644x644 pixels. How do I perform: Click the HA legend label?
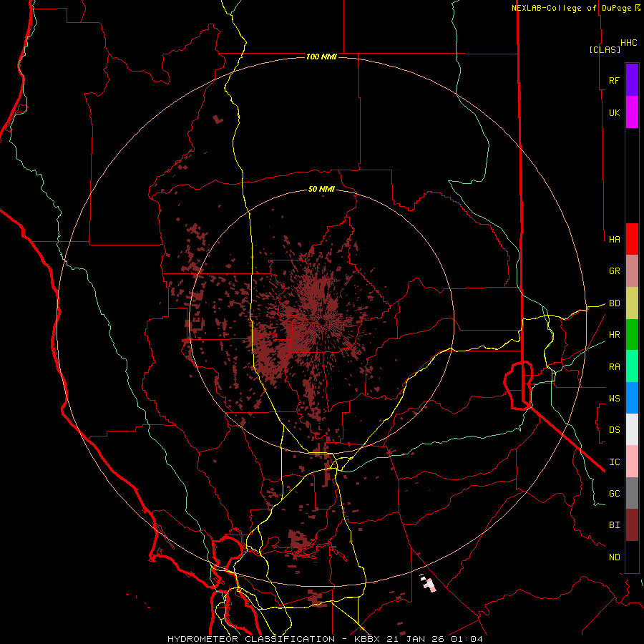(615, 240)
